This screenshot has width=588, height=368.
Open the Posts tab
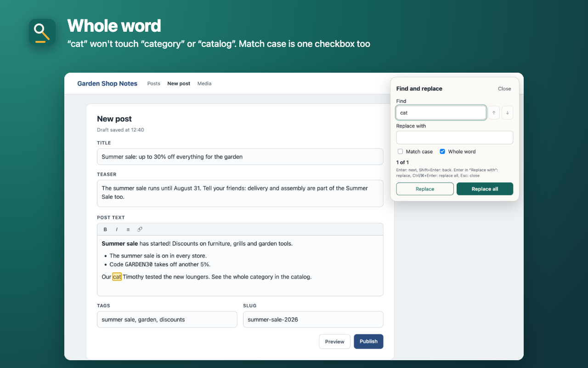pos(154,84)
